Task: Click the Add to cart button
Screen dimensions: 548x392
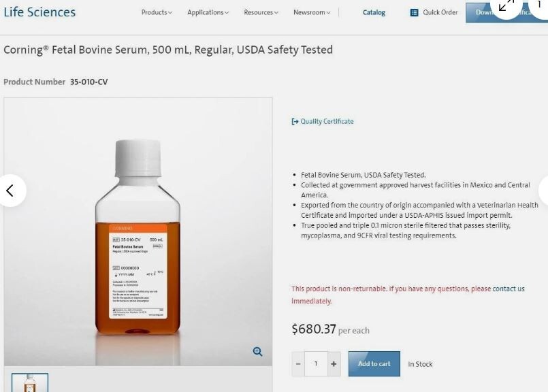Action: (x=374, y=364)
